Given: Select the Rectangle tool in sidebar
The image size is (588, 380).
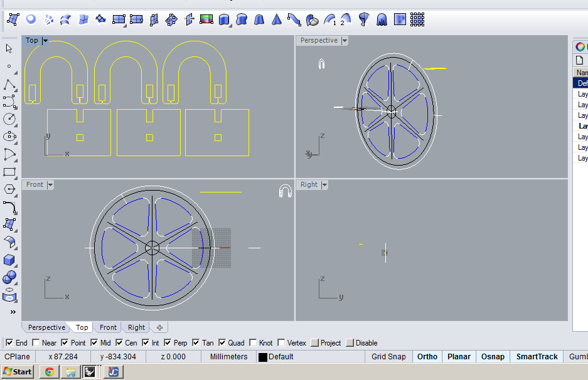Looking at the screenshot, I should [9, 172].
